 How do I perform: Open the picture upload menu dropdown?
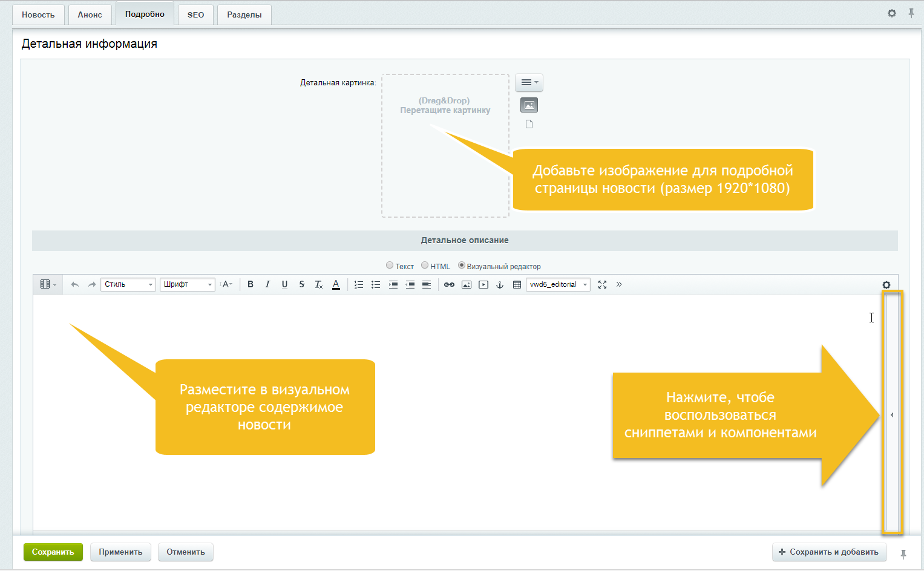(x=529, y=82)
